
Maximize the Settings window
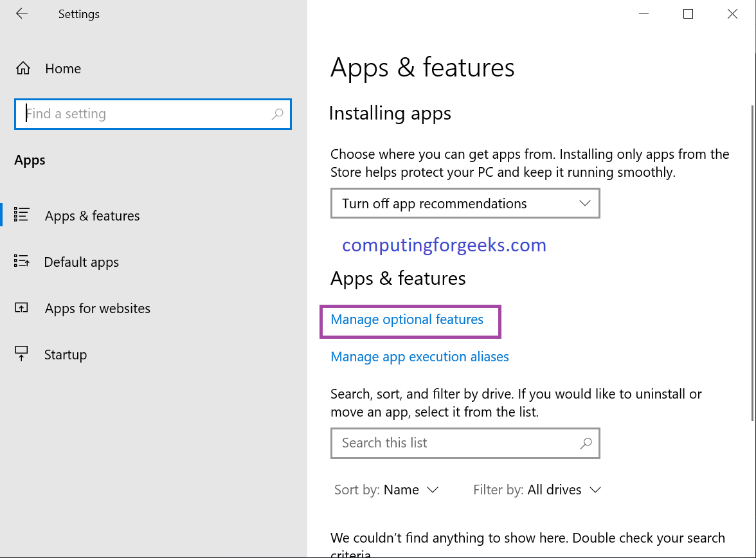pyautogui.click(x=688, y=14)
